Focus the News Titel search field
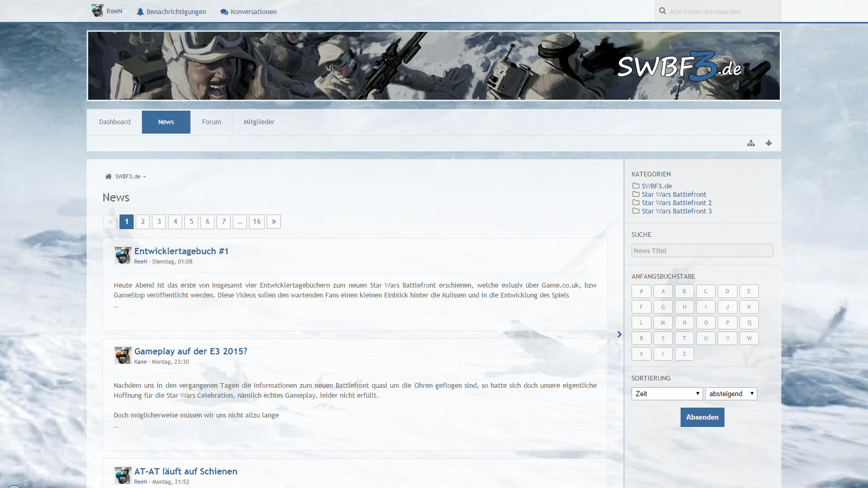The height and width of the screenshot is (488, 868). tap(702, 251)
